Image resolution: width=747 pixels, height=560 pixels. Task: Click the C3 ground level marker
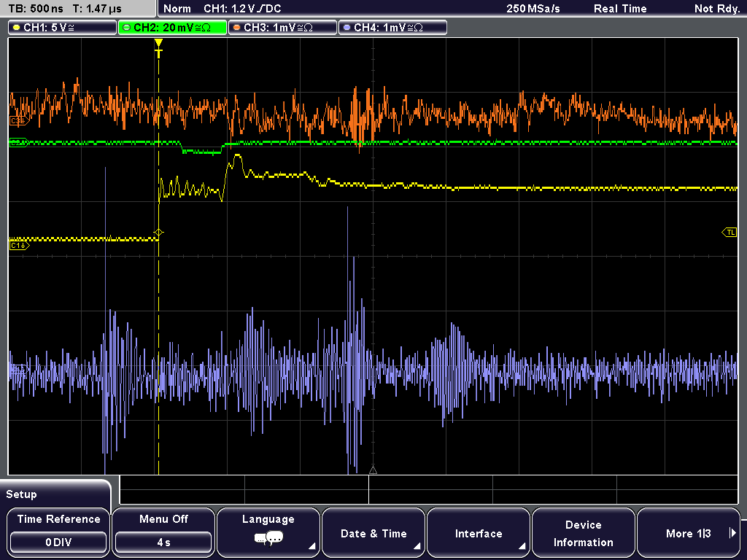(x=19, y=121)
